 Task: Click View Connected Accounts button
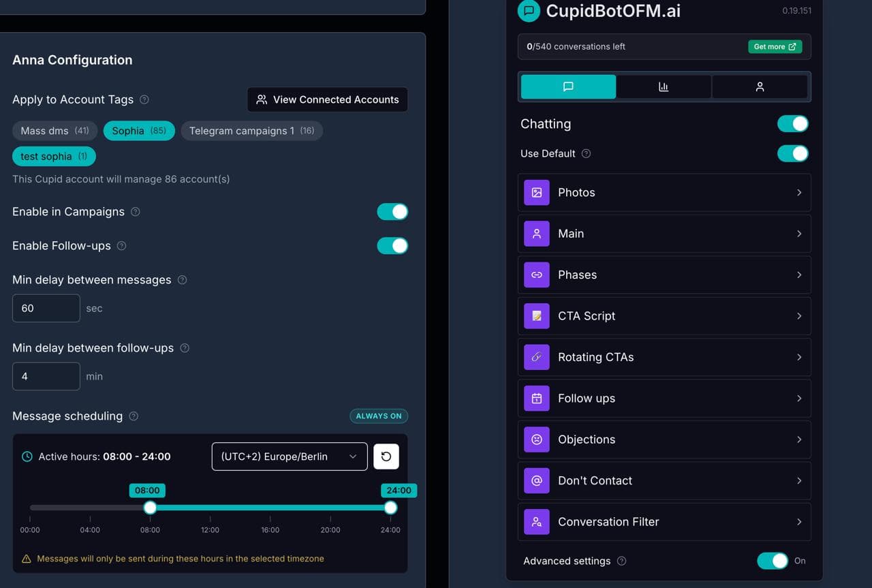(x=328, y=99)
